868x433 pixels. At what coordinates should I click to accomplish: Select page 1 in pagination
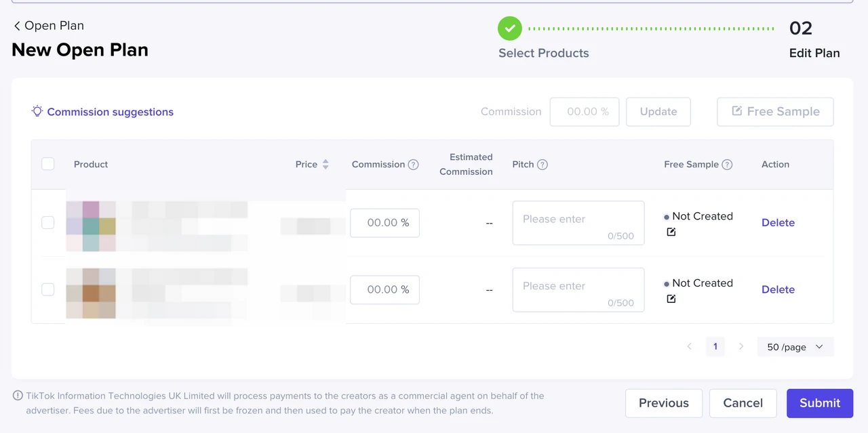coord(715,347)
